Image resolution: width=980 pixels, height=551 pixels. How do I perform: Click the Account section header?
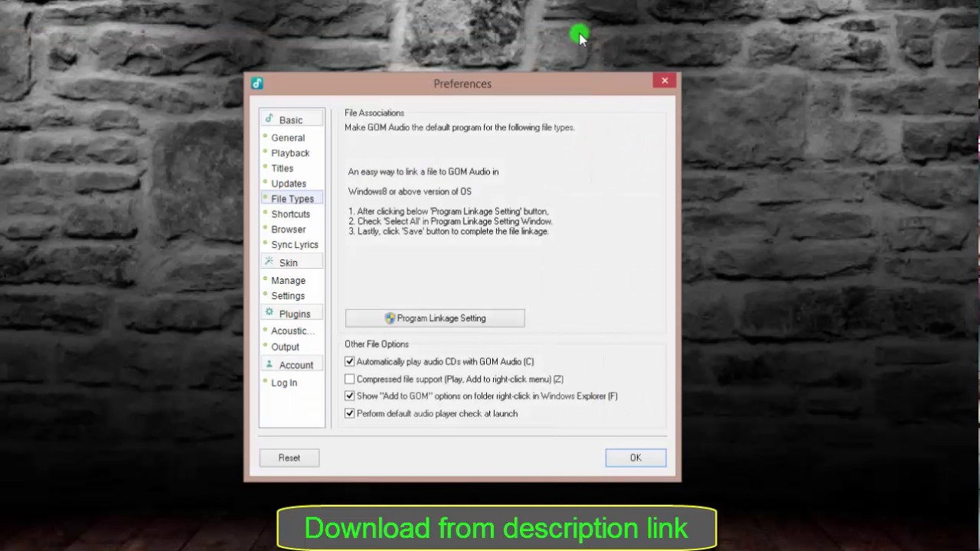click(x=292, y=365)
